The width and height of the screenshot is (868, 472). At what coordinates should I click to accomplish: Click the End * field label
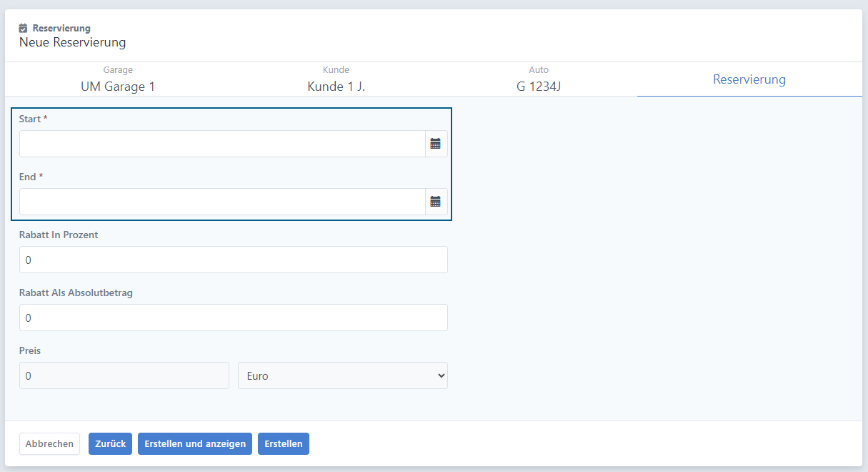pos(31,177)
